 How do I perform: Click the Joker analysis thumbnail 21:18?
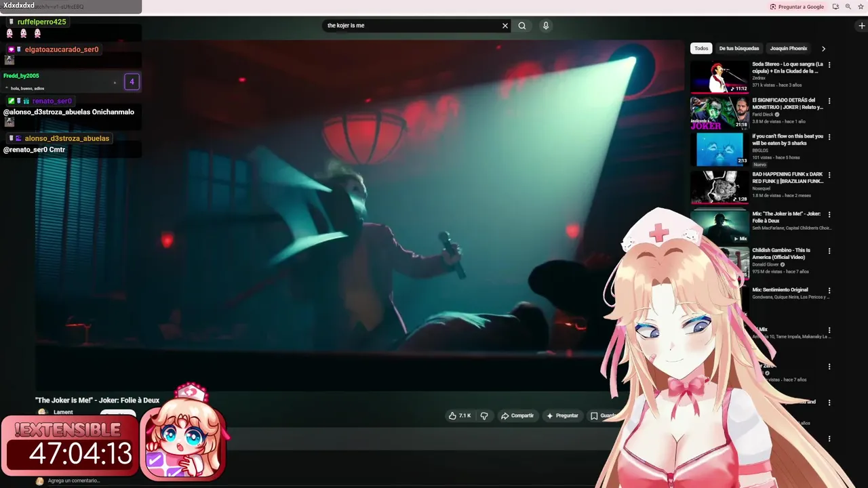click(719, 113)
